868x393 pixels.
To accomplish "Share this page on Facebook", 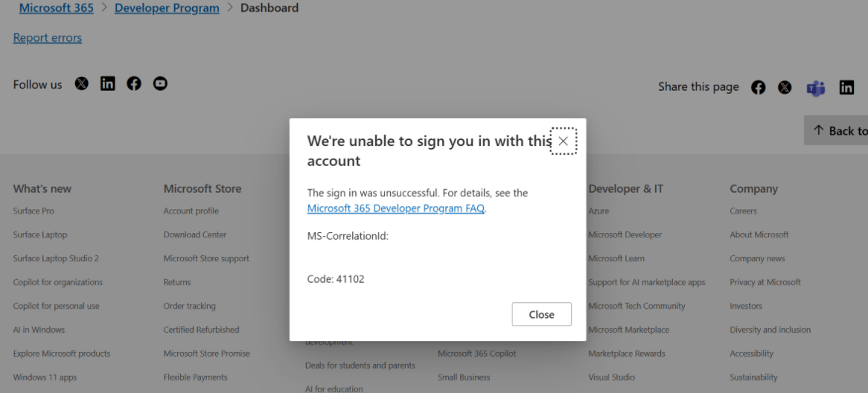I will pyautogui.click(x=759, y=87).
